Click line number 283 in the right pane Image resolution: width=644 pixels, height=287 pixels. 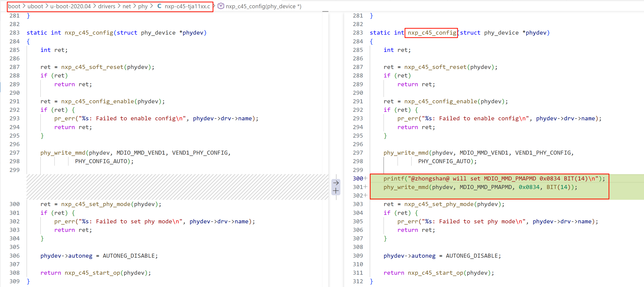coord(358,33)
